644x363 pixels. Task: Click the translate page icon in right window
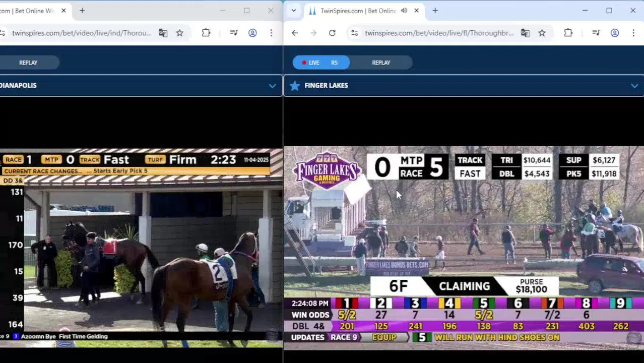525,33
